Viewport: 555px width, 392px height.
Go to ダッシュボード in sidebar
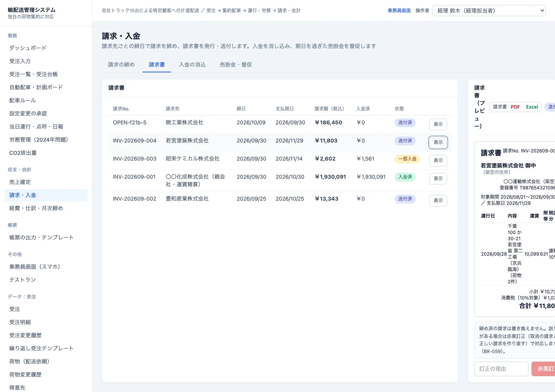click(46, 48)
